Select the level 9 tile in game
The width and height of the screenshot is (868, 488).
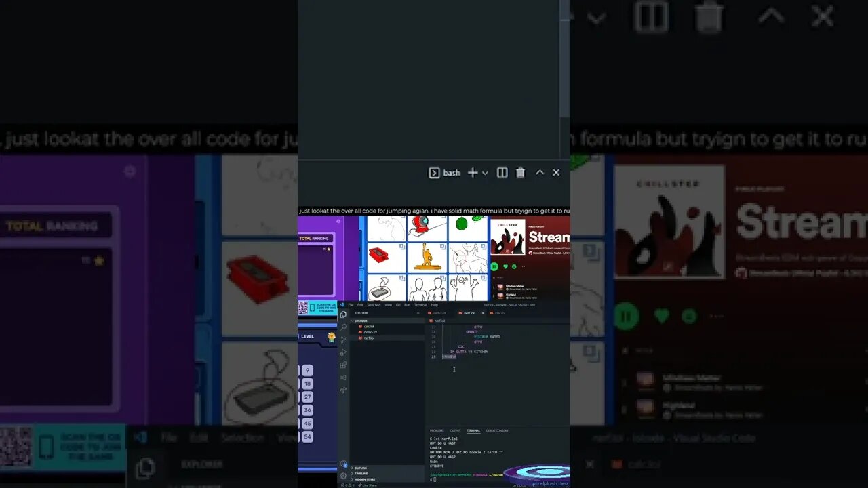coord(307,370)
